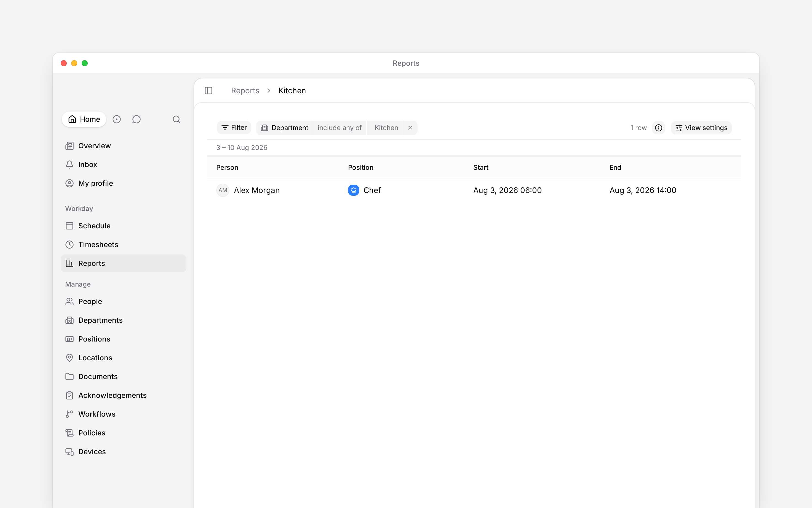Screen dimensions: 812x508
Task: Click the Departments building icon in sidebar
Action: (70, 320)
